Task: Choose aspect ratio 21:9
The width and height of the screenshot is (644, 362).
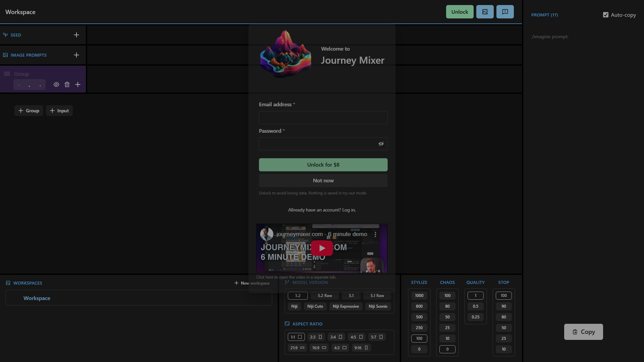Action: pos(297,348)
